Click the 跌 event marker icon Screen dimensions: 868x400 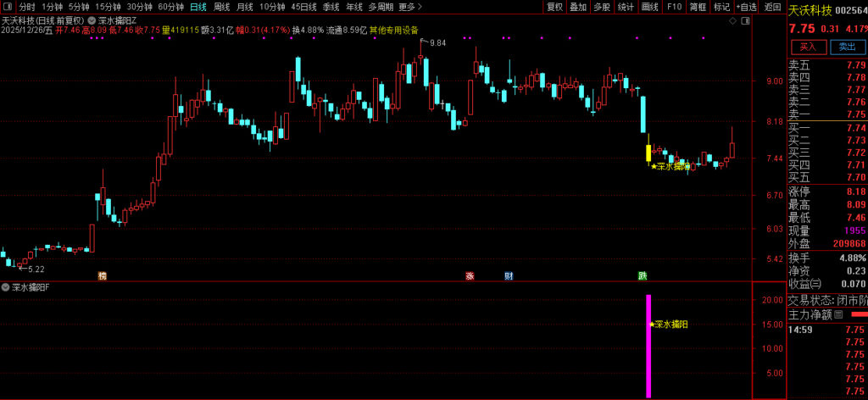tap(643, 275)
